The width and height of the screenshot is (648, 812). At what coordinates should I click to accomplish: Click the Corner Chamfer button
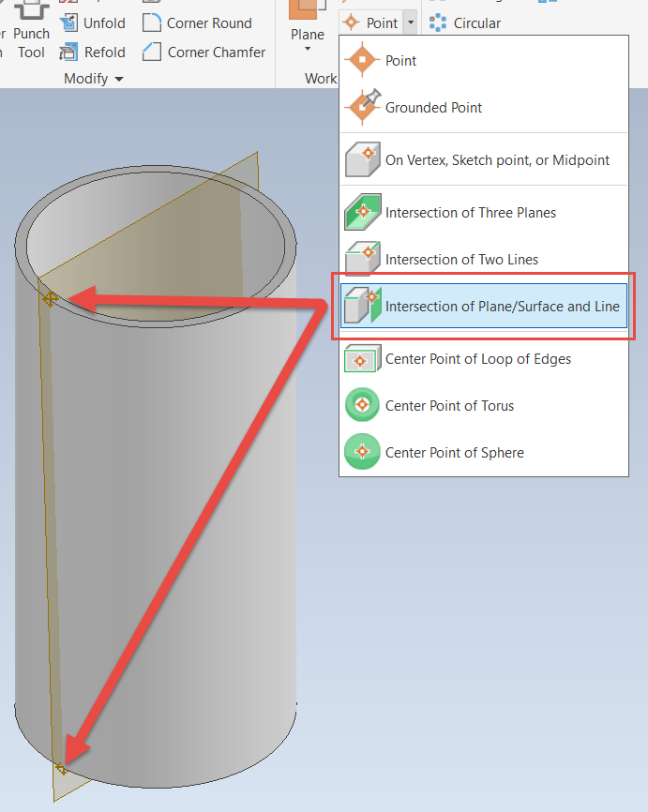[203, 52]
